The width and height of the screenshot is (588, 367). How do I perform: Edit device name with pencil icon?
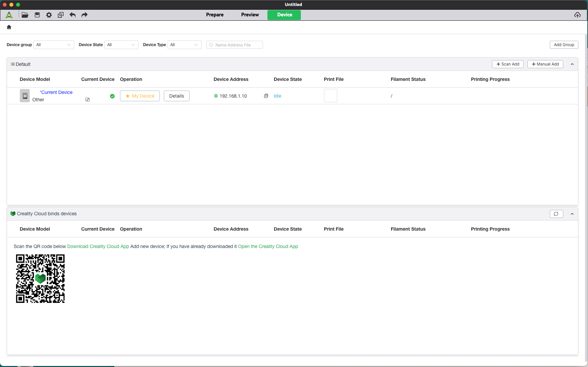pyautogui.click(x=88, y=100)
